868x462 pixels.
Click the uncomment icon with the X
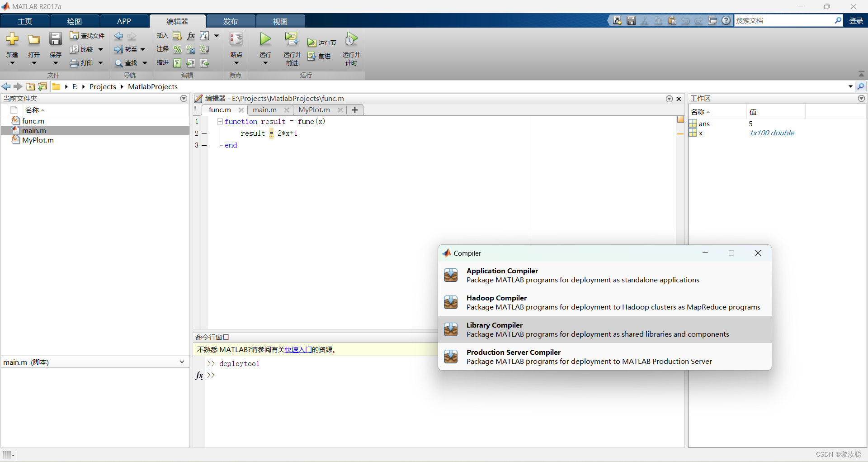191,49
